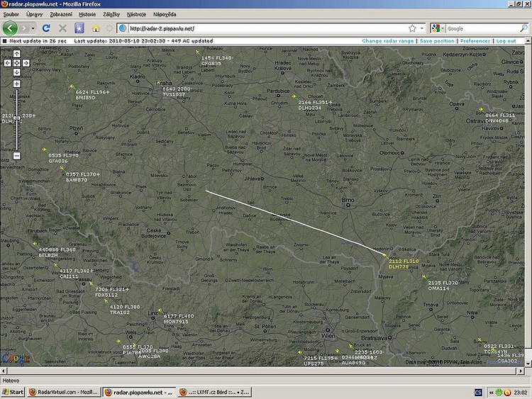The height and width of the screenshot is (399, 532).
Task: Click the Change radar range link
Action: point(387,40)
